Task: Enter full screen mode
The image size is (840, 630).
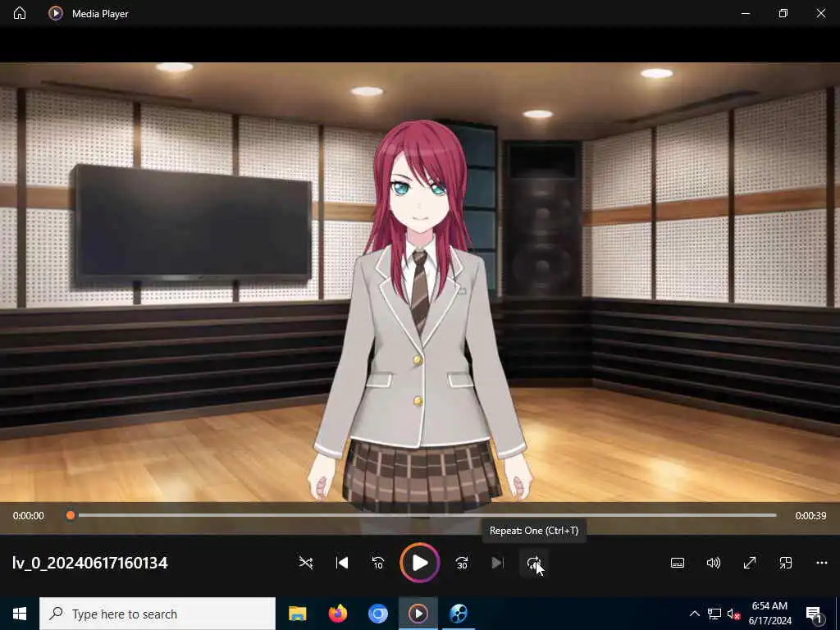Action: 750,563
